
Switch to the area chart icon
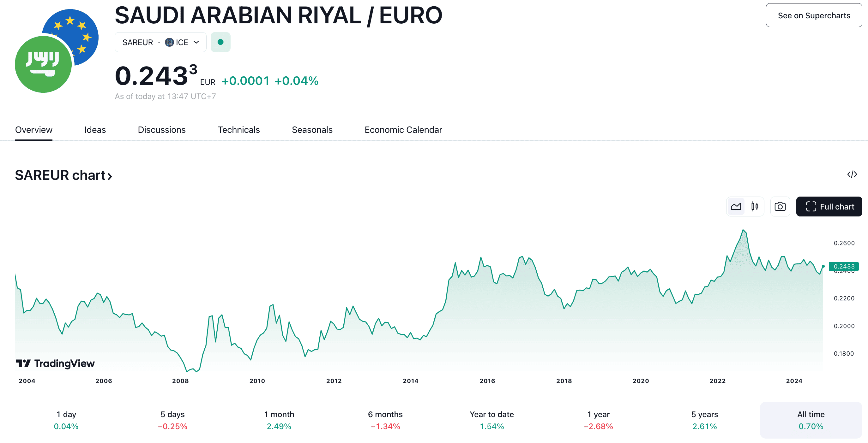click(736, 206)
